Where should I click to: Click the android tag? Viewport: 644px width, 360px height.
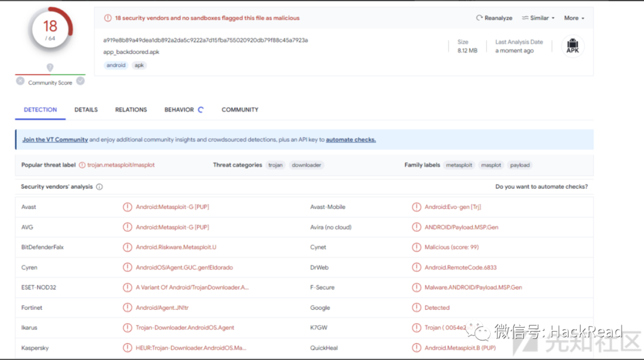pyautogui.click(x=116, y=66)
